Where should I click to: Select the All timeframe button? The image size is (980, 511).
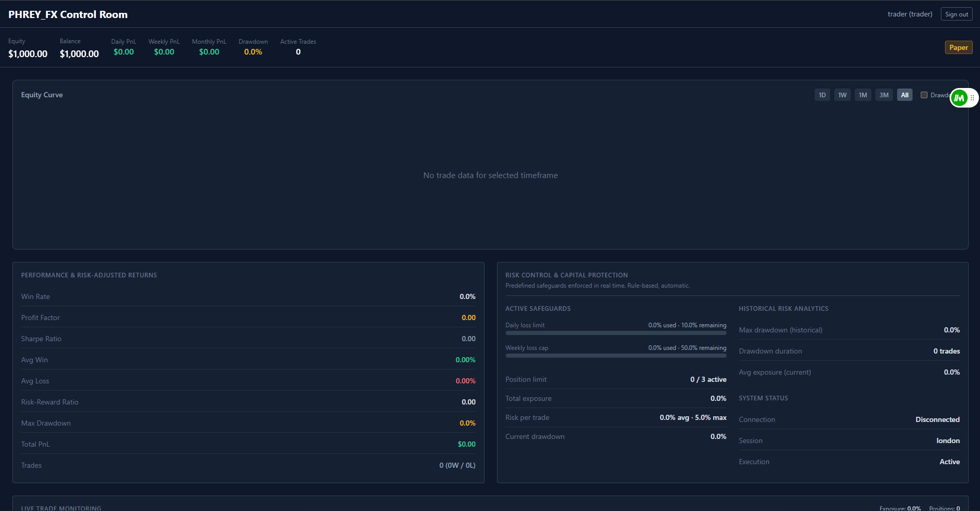point(904,95)
